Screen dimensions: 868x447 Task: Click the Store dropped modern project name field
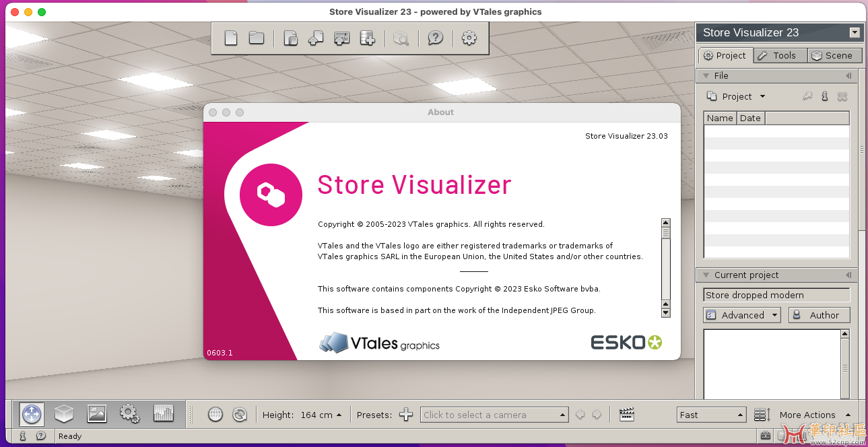tap(776, 295)
